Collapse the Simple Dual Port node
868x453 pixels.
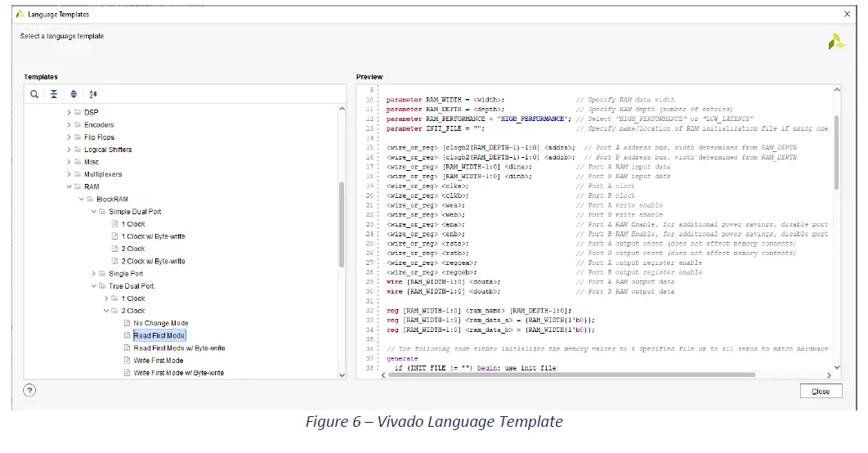[x=93, y=212]
